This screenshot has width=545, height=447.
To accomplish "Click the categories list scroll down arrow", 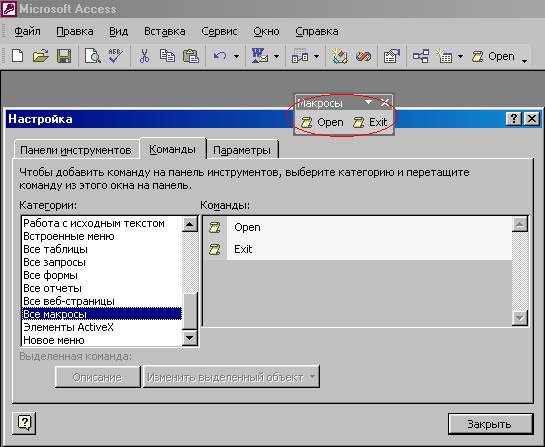I will coord(189,337).
